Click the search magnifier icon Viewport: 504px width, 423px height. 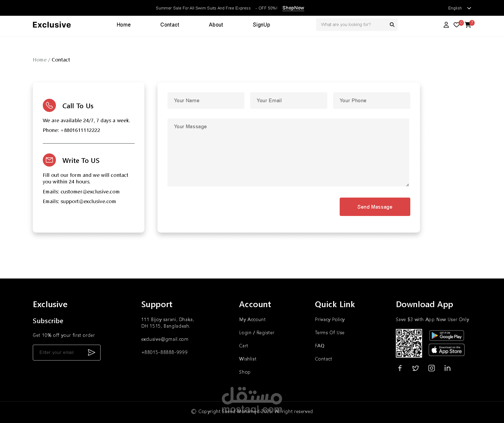click(392, 25)
